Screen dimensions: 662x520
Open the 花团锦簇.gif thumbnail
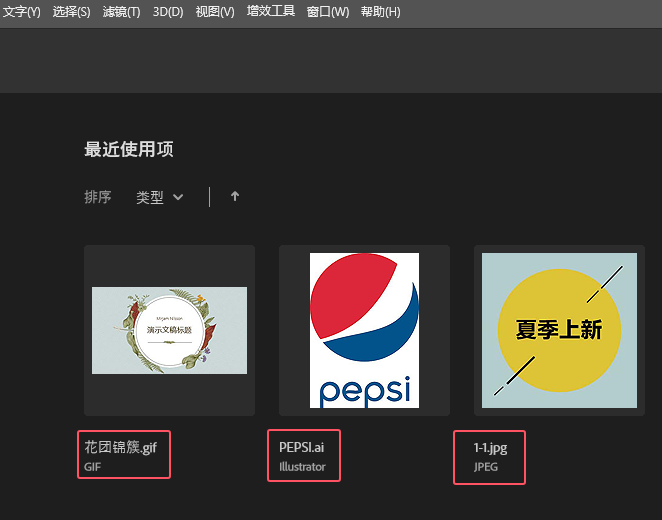point(169,330)
